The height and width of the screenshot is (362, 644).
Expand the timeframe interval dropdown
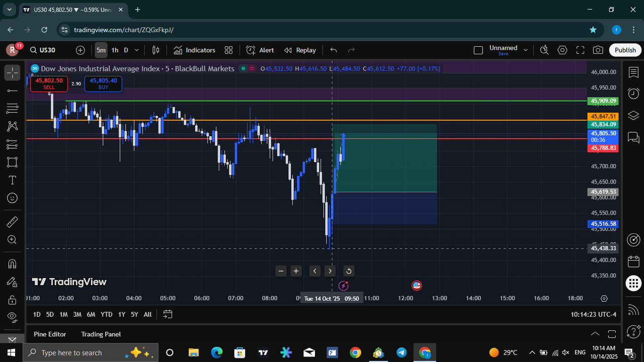pos(137,50)
